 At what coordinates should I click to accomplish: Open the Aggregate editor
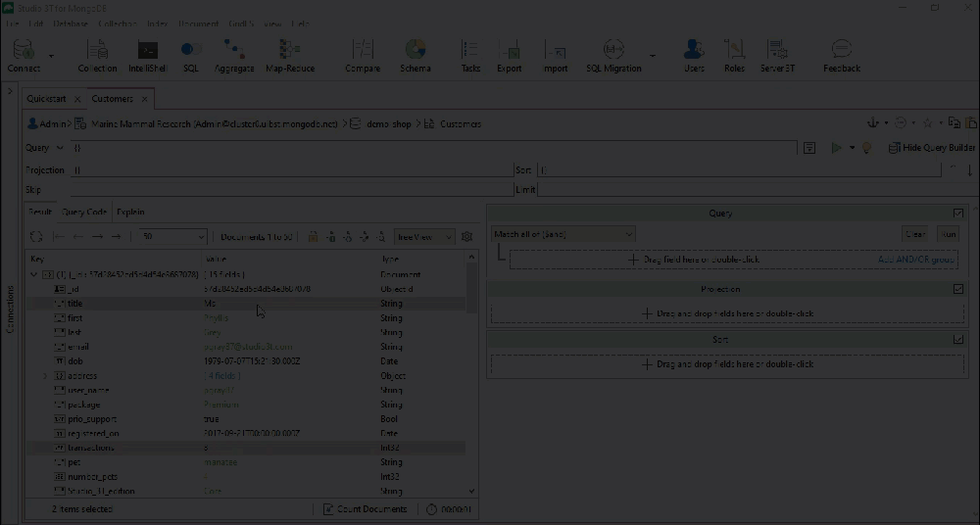[234, 56]
